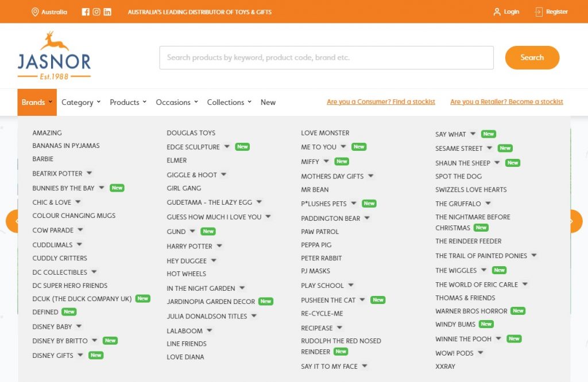This screenshot has height=382, width=588.
Task: Click the Login user icon
Action: (497, 12)
